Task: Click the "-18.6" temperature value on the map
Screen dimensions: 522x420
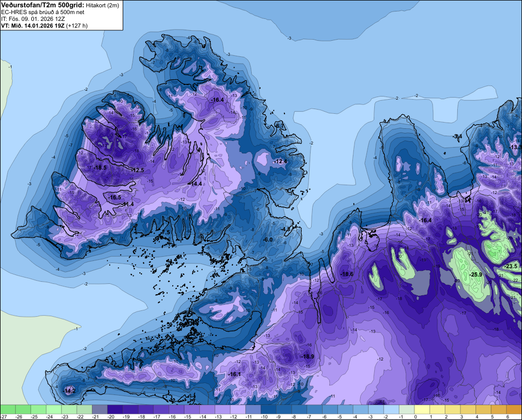Action: 347,274
